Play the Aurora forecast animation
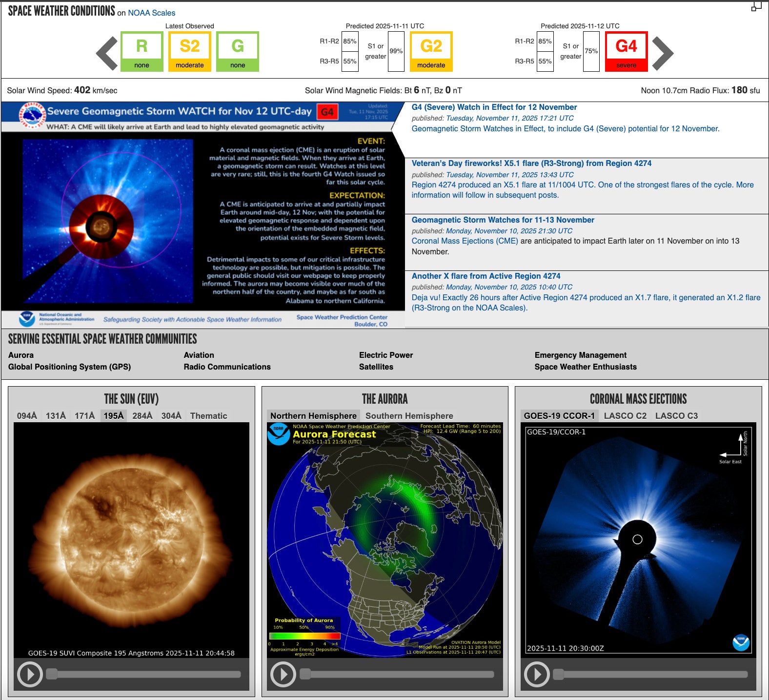Screen dimensions: 769x700 (283, 674)
